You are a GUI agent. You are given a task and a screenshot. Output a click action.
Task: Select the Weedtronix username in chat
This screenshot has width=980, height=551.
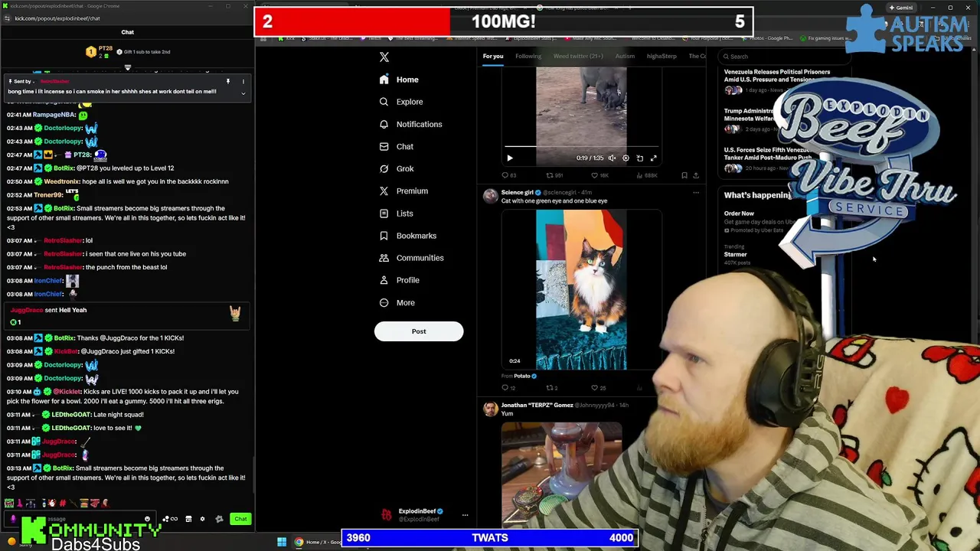point(61,181)
